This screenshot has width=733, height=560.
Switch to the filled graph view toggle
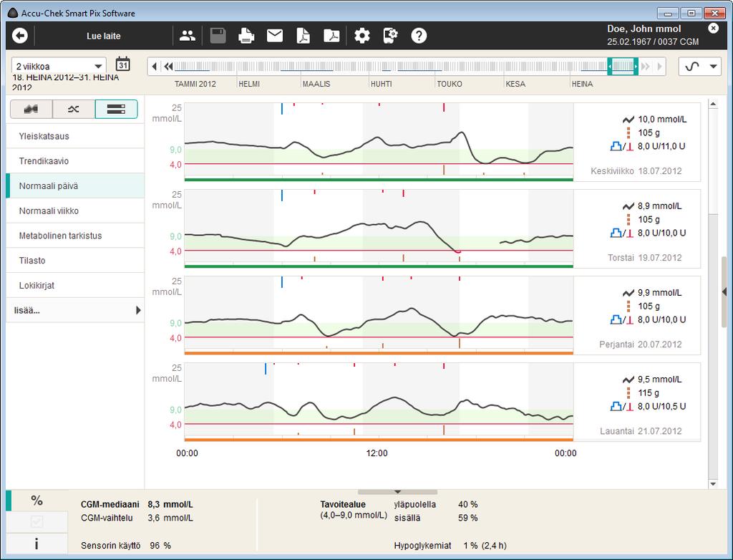point(31,109)
